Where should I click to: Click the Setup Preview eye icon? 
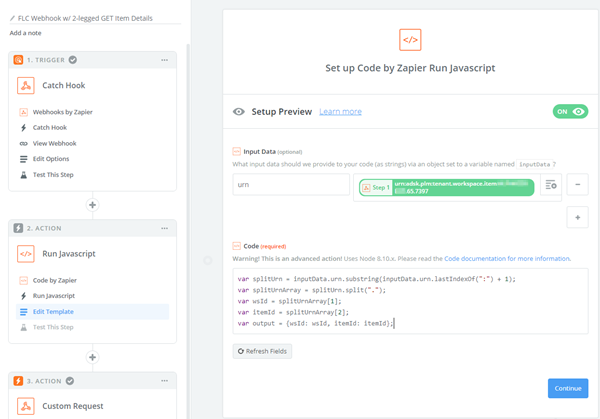click(x=239, y=112)
